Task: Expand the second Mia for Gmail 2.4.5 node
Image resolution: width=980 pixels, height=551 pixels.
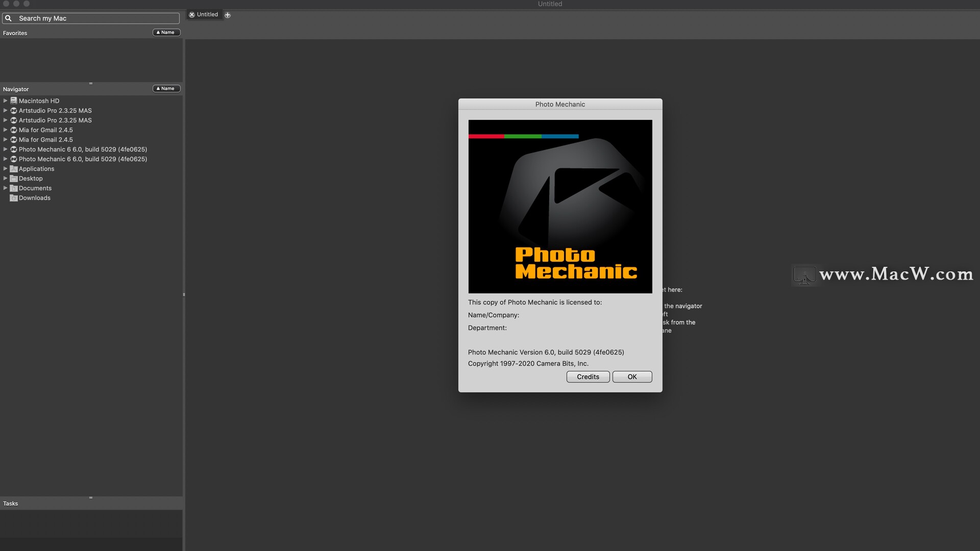Action: 5,140
